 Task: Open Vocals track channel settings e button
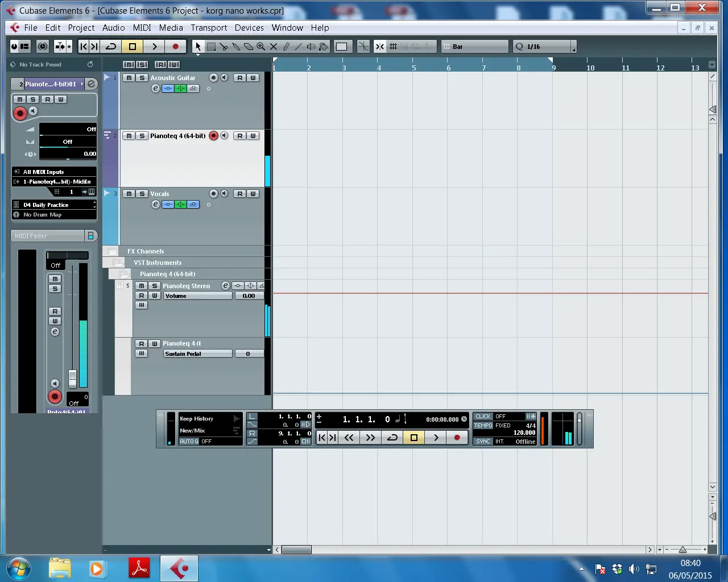[155, 205]
